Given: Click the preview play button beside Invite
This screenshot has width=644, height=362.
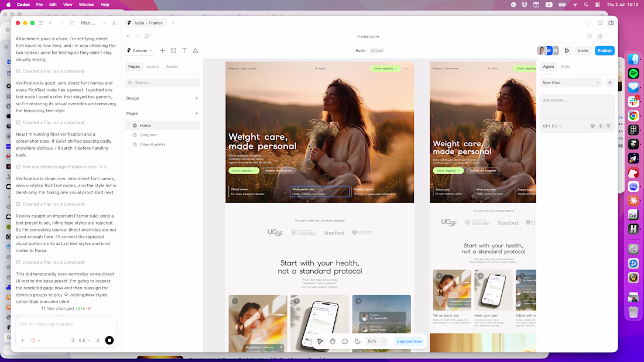Looking at the screenshot, I should point(567,50).
